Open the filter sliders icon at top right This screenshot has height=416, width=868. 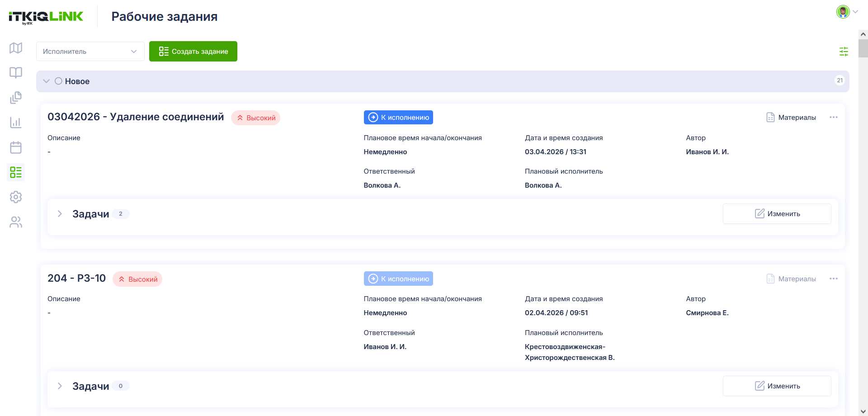[x=844, y=52]
